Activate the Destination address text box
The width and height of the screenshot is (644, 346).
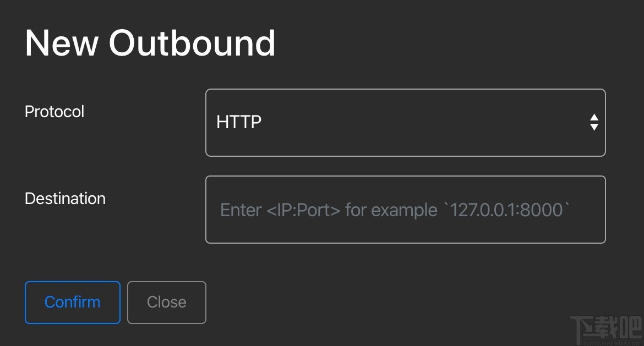pos(405,210)
